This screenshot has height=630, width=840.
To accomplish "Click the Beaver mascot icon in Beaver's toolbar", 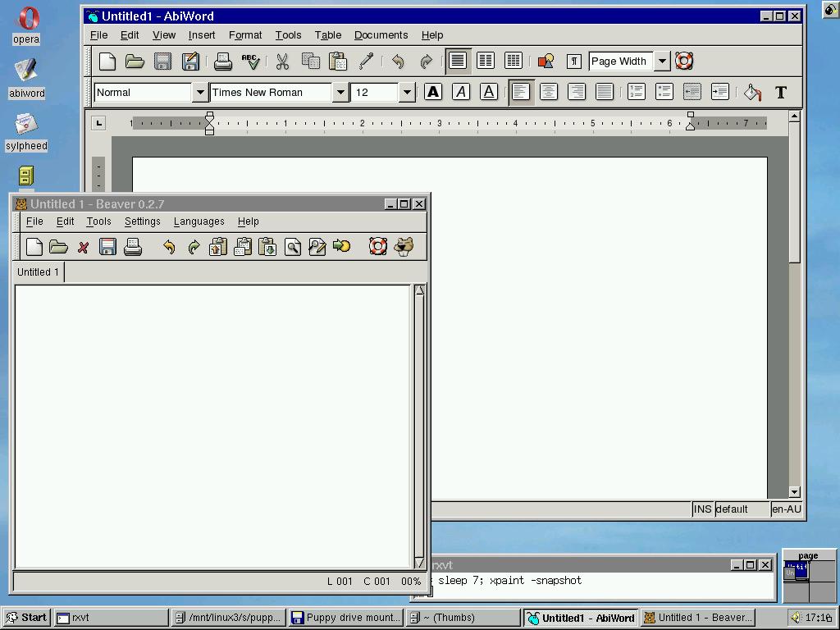I will (x=404, y=247).
